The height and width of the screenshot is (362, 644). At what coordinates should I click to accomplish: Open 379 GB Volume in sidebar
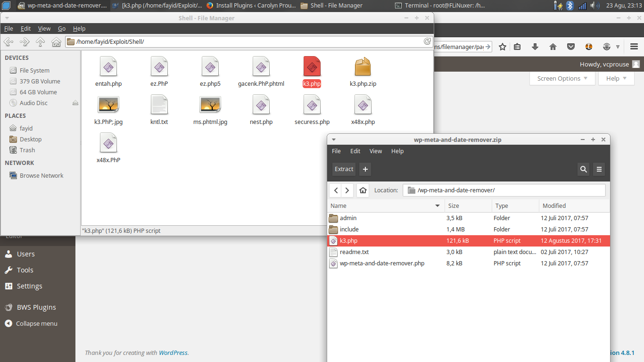point(40,82)
